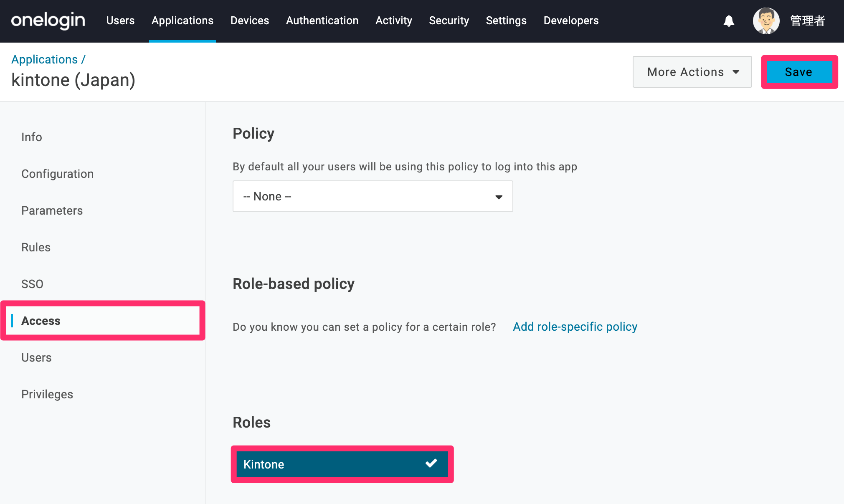844x504 pixels.
Task: Click the Role-based policy heading
Action: [294, 284]
